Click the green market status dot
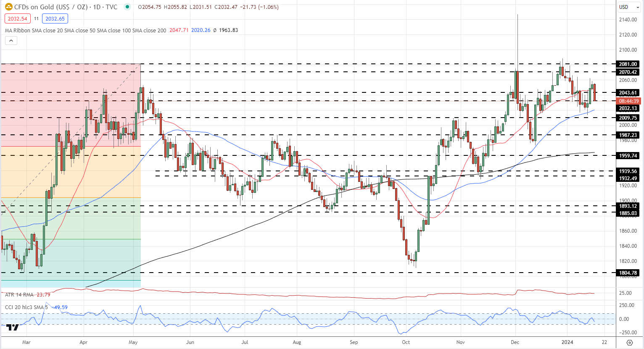644x349 pixels. [127, 7]
